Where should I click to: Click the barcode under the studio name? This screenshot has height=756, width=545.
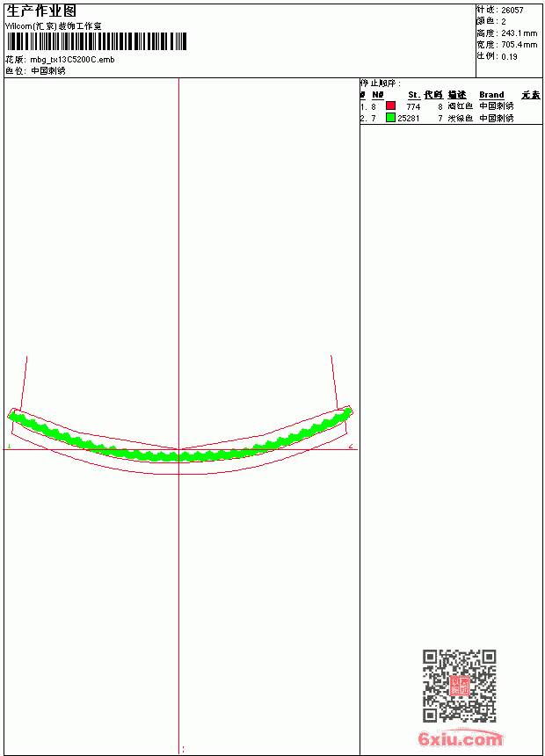click(x=96, y=41)
